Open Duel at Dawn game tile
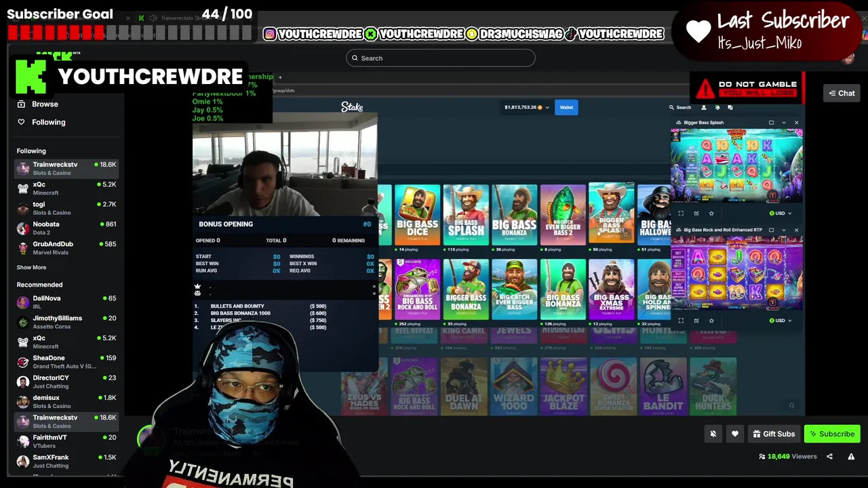The image size is (868, 488). [x=463, y=386]
